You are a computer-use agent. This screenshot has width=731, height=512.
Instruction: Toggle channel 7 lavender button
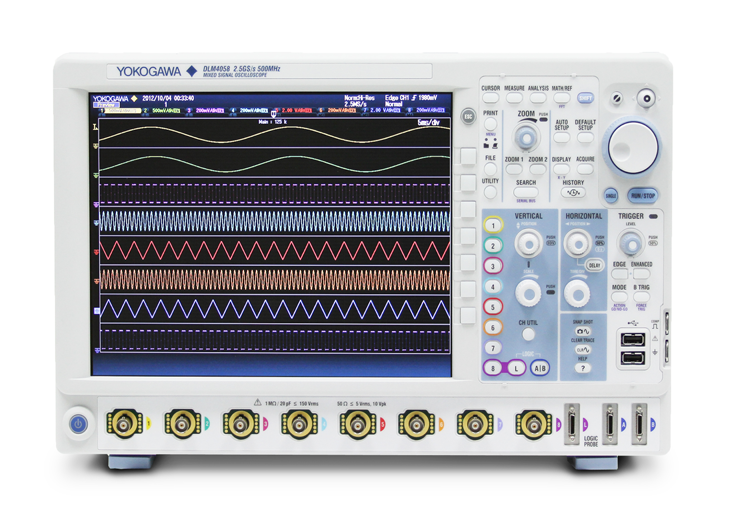(493, 348)
